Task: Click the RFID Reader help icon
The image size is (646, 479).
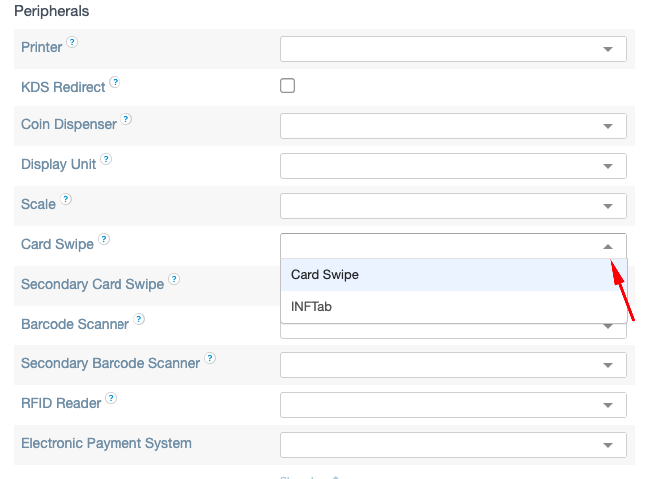Action: (x=111, y=399)
